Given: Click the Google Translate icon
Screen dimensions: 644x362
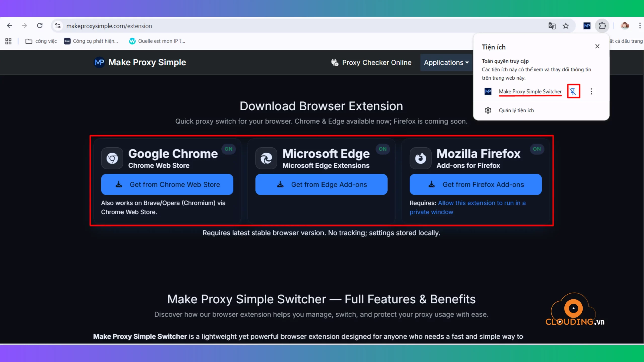Looking at the screenshot, I should (x=552, y=26).
